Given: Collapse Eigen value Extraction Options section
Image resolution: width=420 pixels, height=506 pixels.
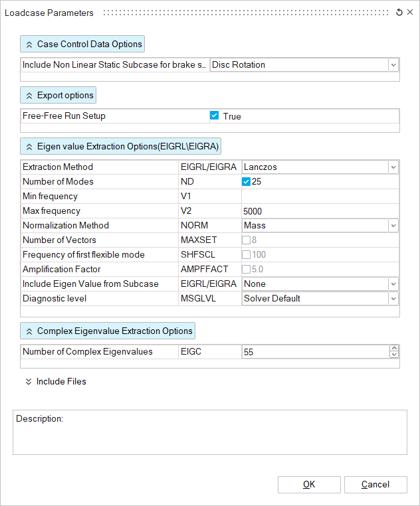Looking at the screenshot, I should point(121,145).
